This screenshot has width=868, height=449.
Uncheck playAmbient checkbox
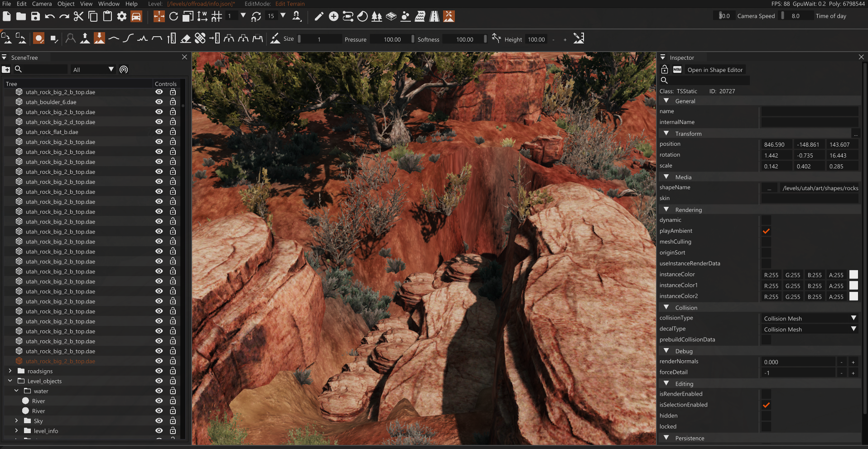[x=766, y=231]
